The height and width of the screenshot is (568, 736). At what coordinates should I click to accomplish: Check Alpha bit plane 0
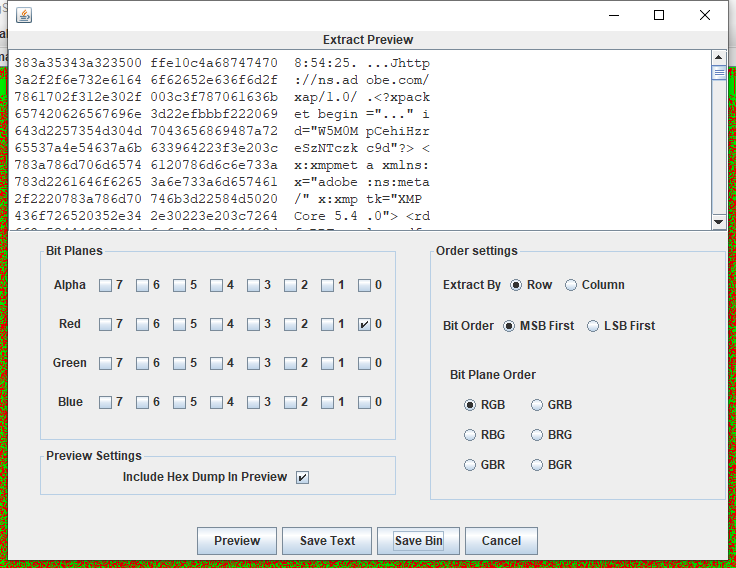point(364,285)
